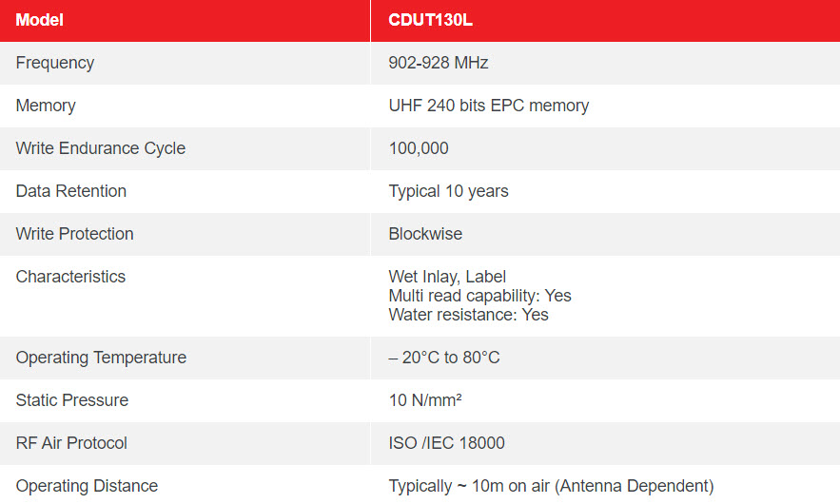
Task: Click the Characteristics row label
Action: pos(70,277)
